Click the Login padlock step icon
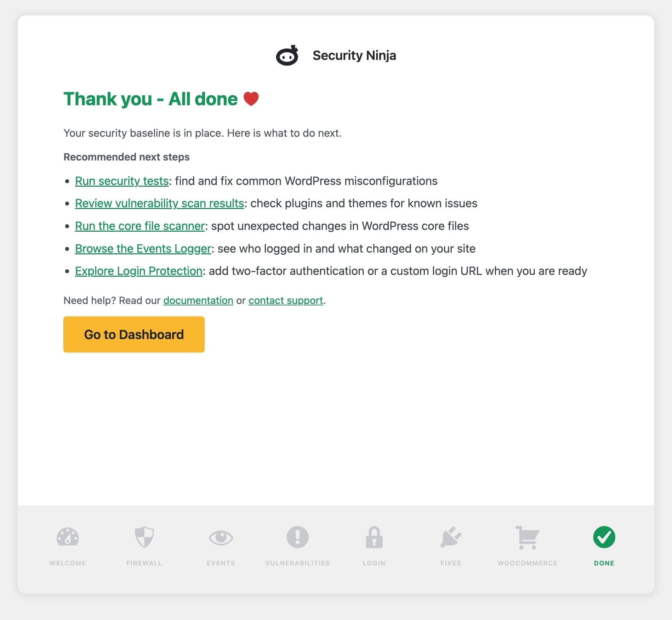This screenshot has width=672, height=620. click(374, 537)
